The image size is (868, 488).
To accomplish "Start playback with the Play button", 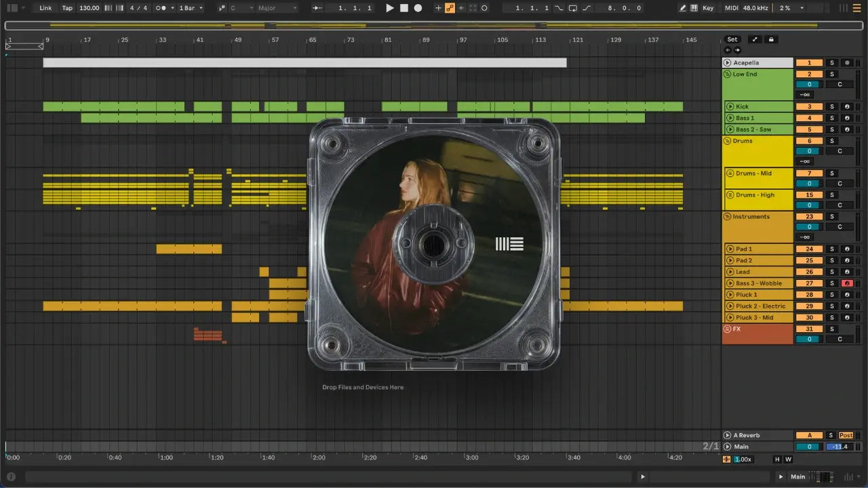I will pos(389,8).
